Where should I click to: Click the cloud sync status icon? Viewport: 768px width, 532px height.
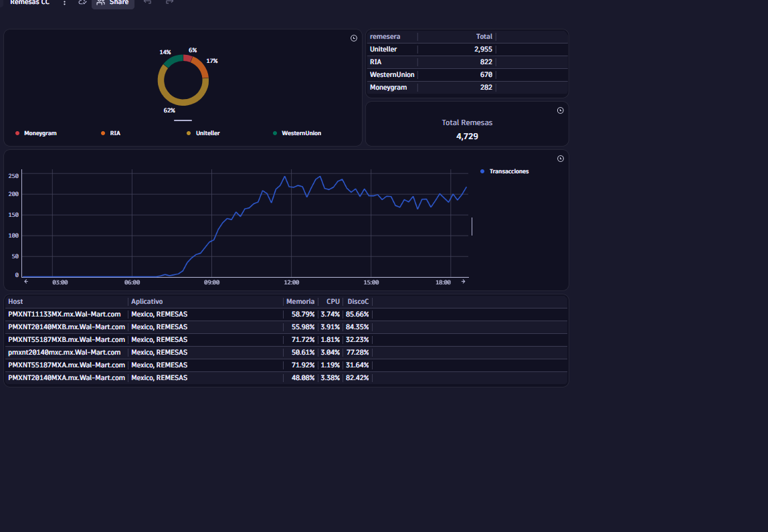tap(82, 3)
